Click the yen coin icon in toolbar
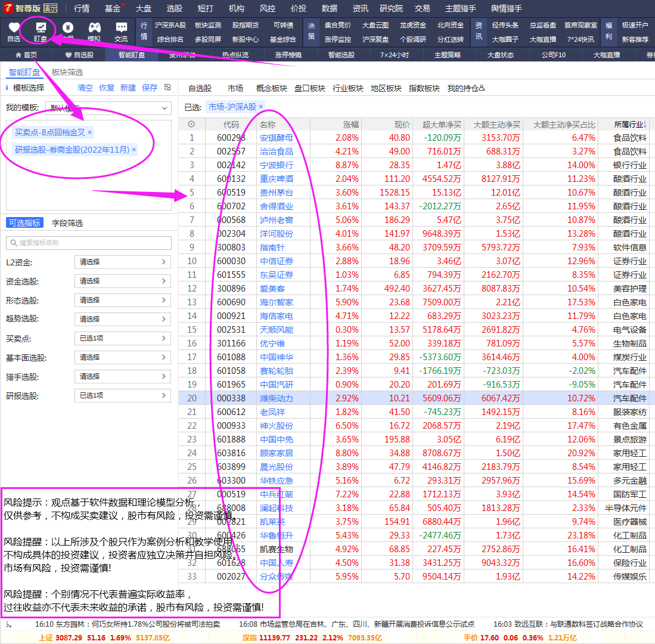The image size is (655, 644). pyautogui.click(x=68, y=27)
